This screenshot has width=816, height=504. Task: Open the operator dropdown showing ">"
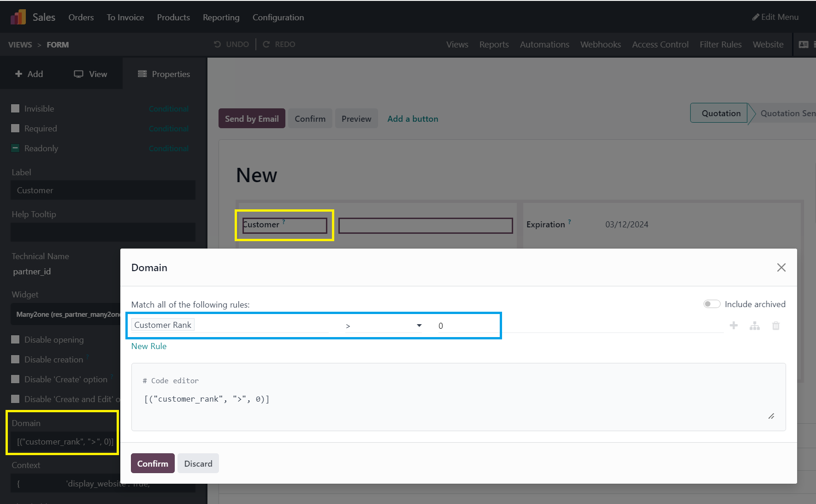pyautogui.click(x=384, y=326)
